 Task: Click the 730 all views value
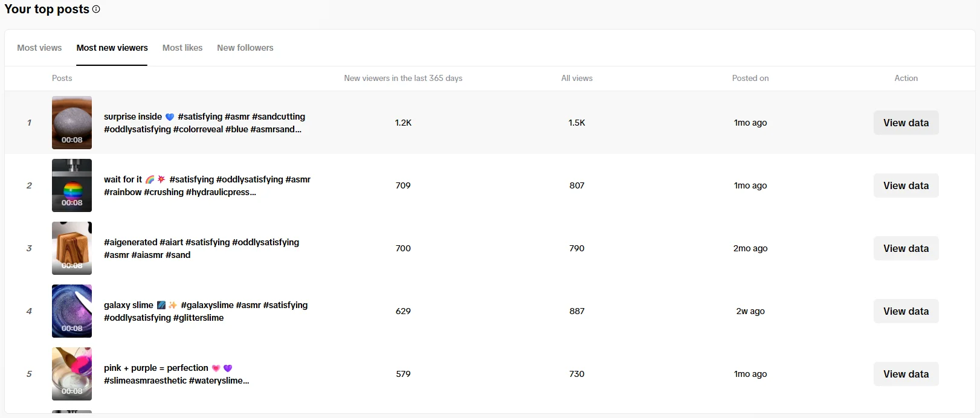tap(576, 374)
